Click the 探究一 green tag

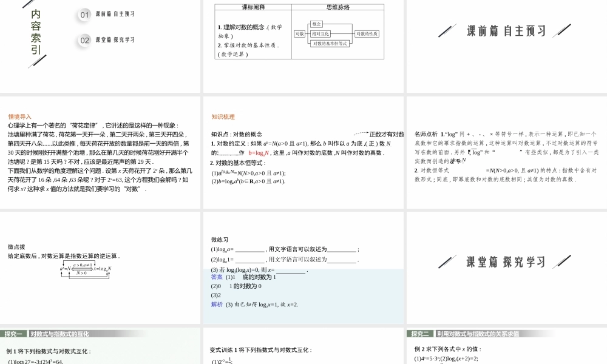tap(13, 334)
